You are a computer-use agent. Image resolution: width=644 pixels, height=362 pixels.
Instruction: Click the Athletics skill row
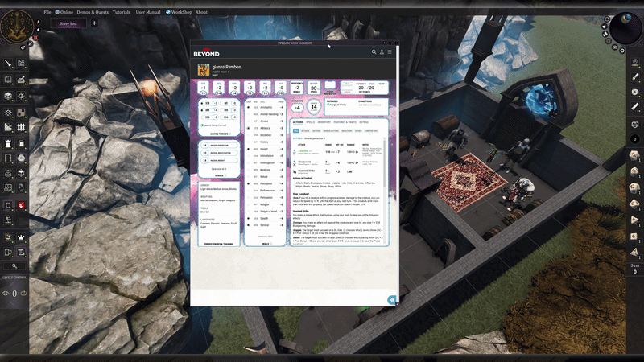click(x=265, y=128)
